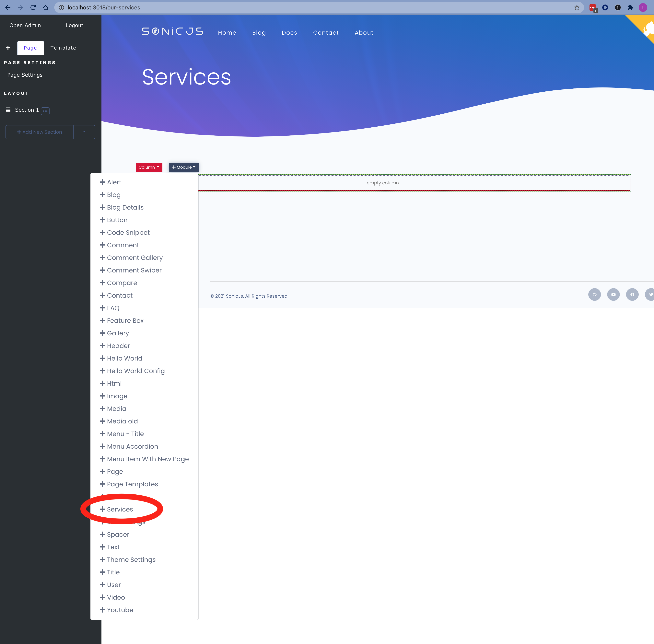This screenshot has width=654, height=644.
Task: Switch to the Page tab
Action: (x=30, y=48)
